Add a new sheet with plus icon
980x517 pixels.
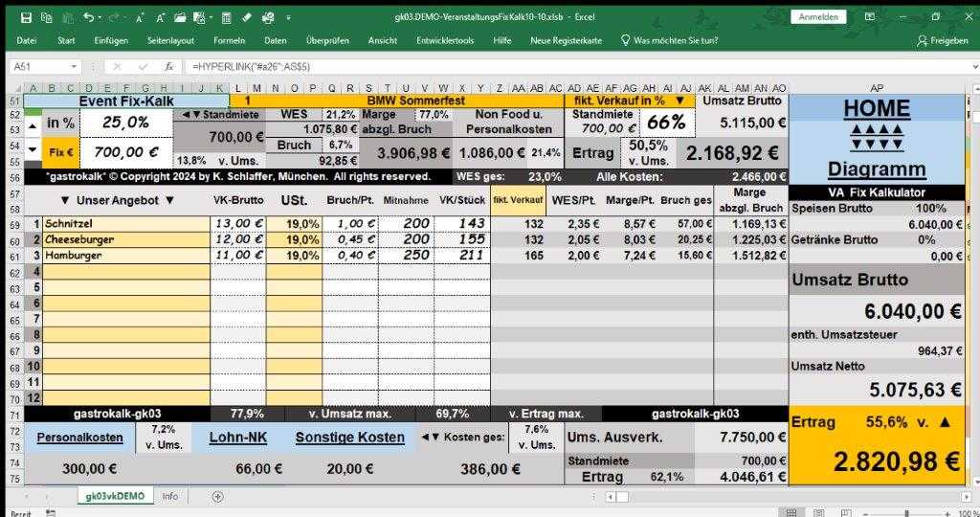coord(217,496)
